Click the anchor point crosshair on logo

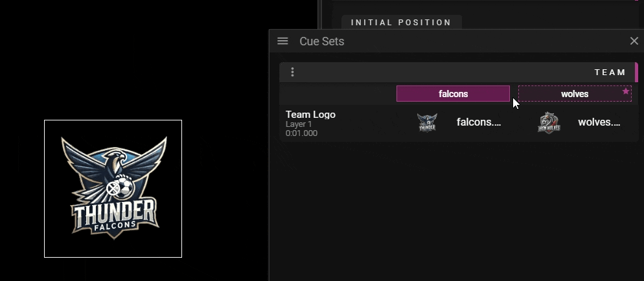[x=113, y=188]
